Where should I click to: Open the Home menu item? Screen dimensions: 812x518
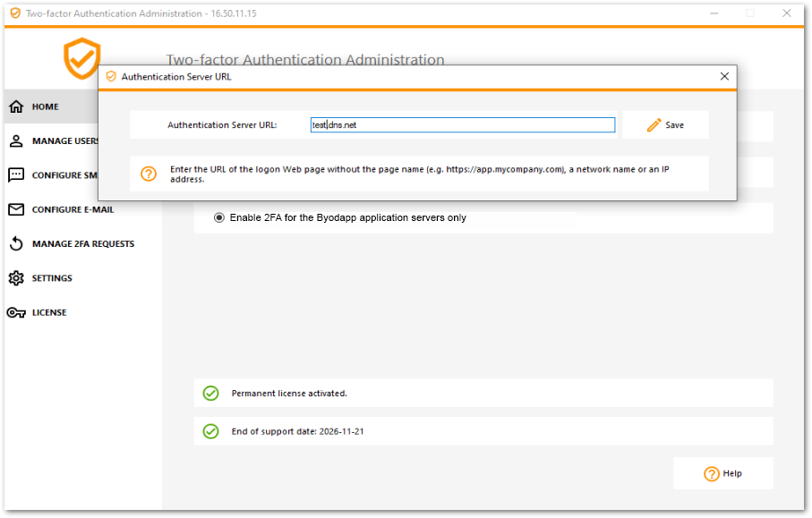tap(52, 106)
